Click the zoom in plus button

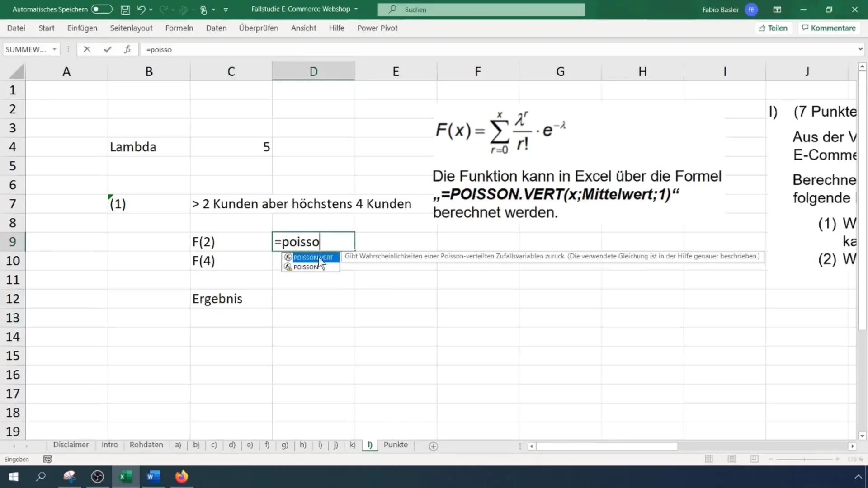[x=837, y=459]
